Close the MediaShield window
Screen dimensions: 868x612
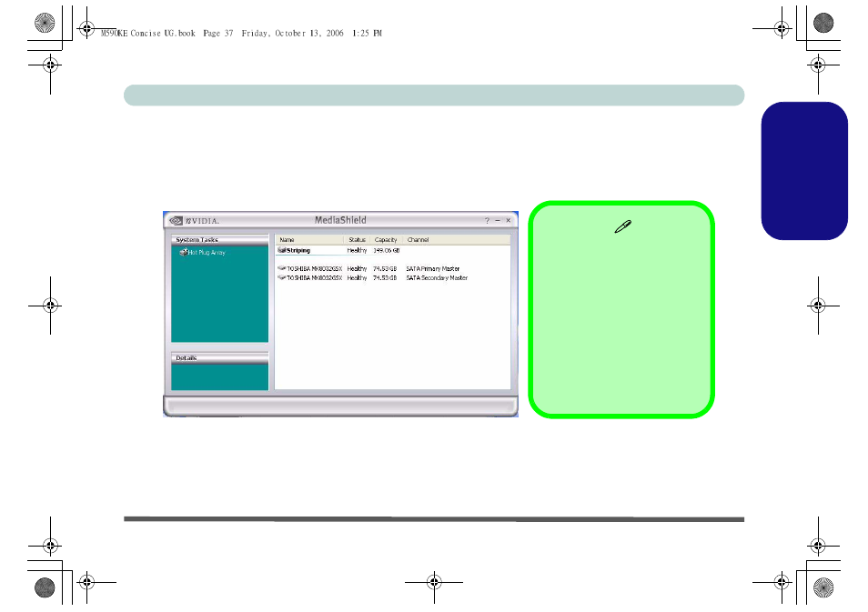pyautogui.click(x=509, y=220)
